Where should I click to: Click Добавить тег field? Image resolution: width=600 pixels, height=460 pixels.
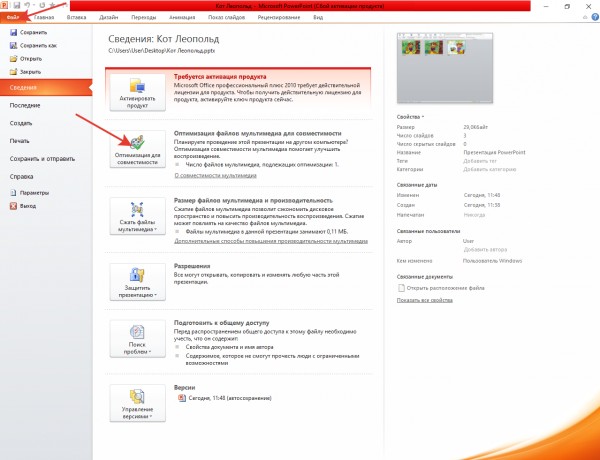480,161
